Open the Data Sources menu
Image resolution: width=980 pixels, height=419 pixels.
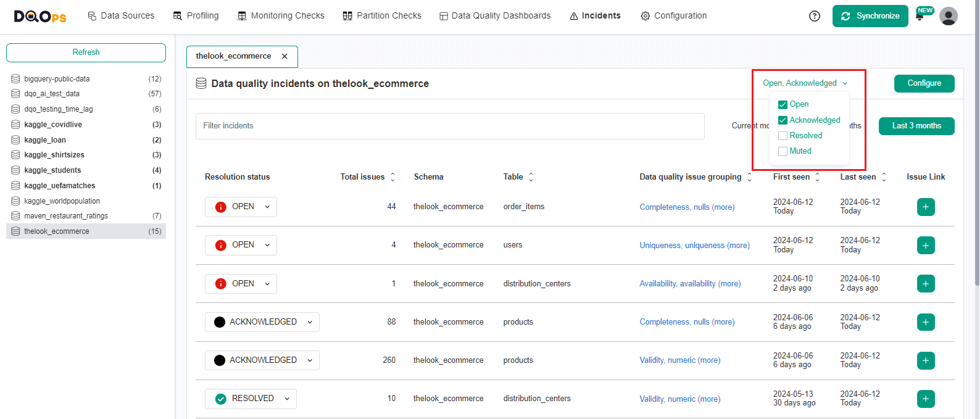[x=121, y=16]
